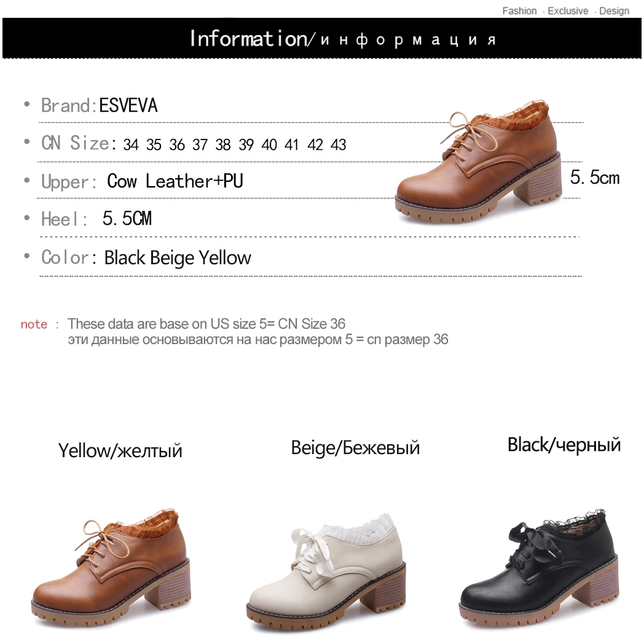
Task: Click the large brown shoe product photo
Action: click(478, 162)
